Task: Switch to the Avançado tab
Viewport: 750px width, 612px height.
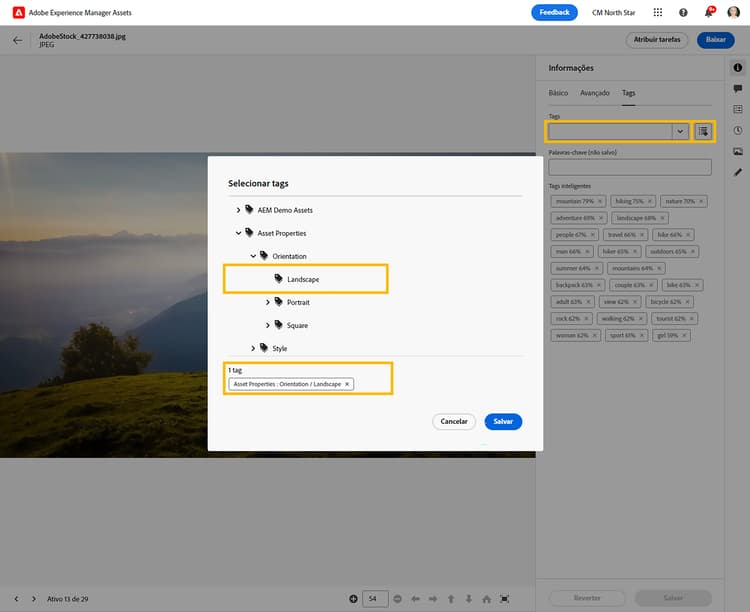Action: 595,93
